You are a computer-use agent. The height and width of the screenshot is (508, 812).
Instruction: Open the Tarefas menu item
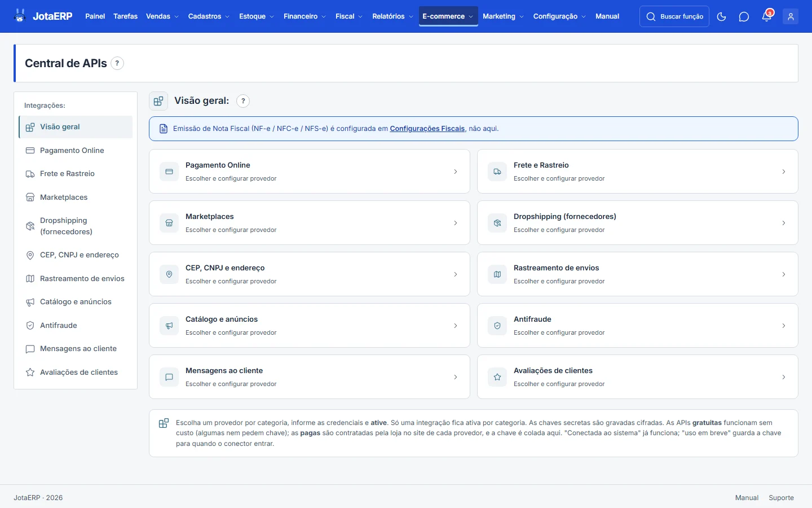(x=125, y=16)
